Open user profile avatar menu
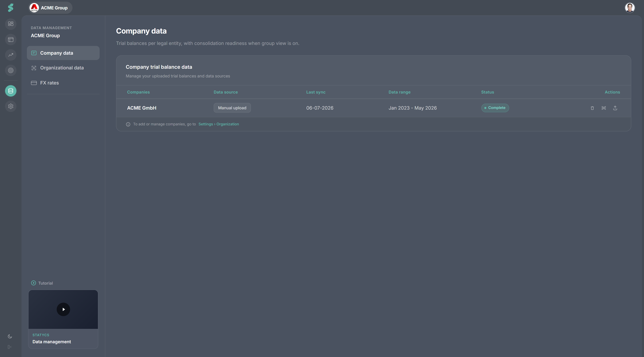The width and height of the screenshot is (644, 357). tap(630, 8)
